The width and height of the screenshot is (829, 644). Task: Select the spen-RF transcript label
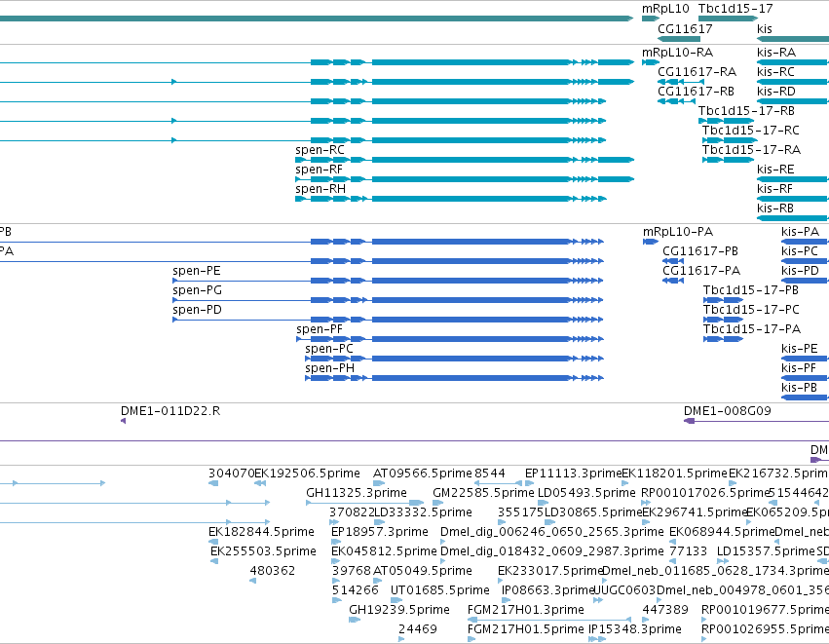[x=319, y=170]
